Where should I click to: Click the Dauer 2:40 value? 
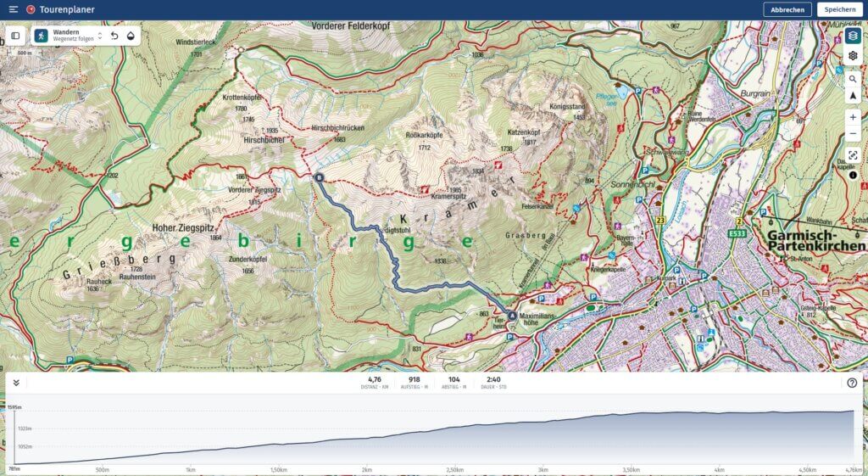(x=493, y=379)
